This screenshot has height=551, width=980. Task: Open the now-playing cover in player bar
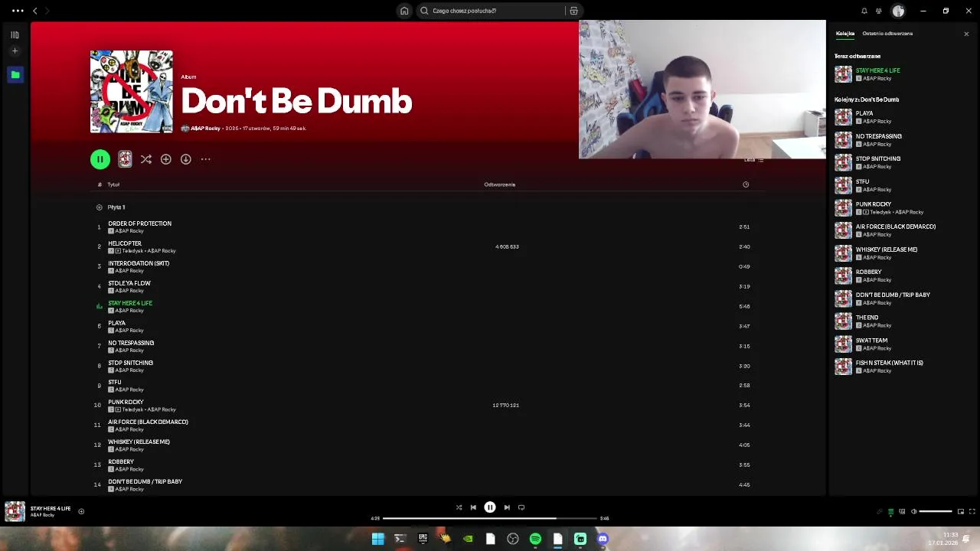pos(15,511)
